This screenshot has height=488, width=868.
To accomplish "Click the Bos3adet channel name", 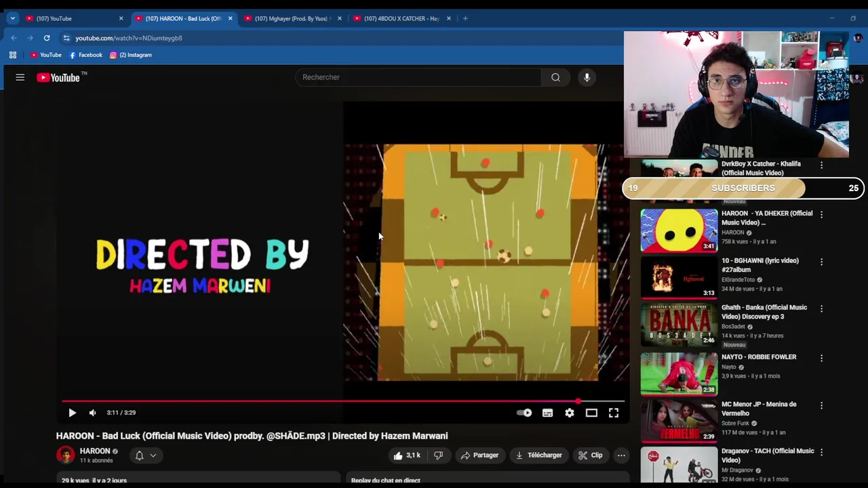I will tap(734, 327).
